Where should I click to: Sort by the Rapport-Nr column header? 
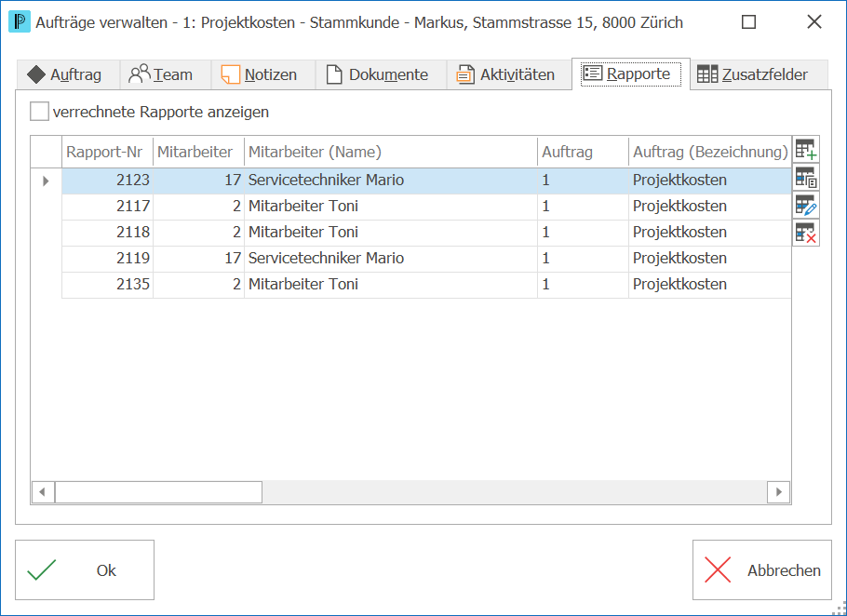(x=107, y=152)
